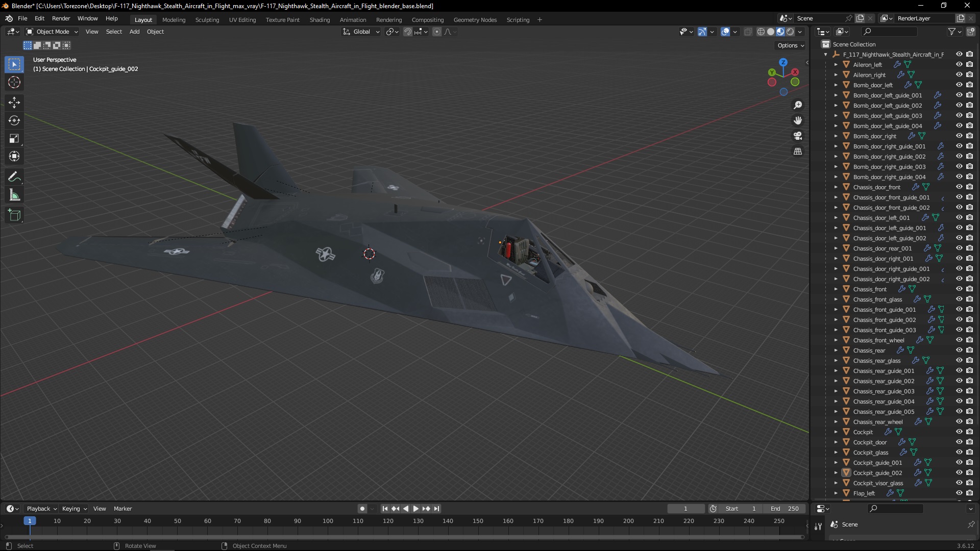Play the animation forward
The image size is (980, 551).
[415, 509]
